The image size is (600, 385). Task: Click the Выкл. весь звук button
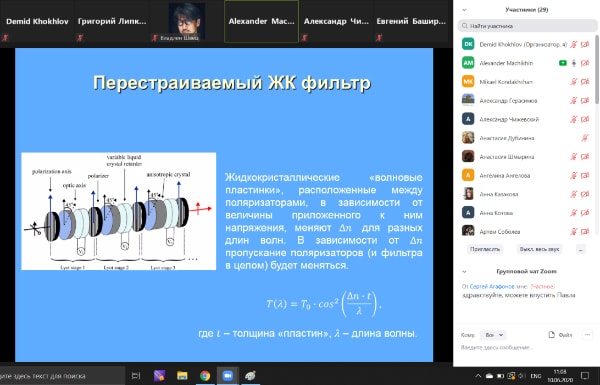coord(539,249)
